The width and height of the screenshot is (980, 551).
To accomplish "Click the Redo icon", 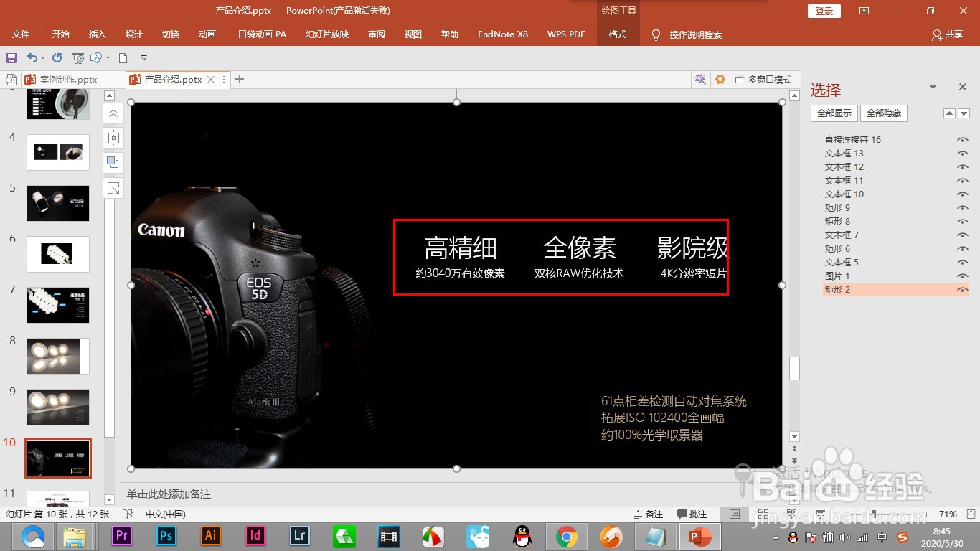I will (57, 58).
